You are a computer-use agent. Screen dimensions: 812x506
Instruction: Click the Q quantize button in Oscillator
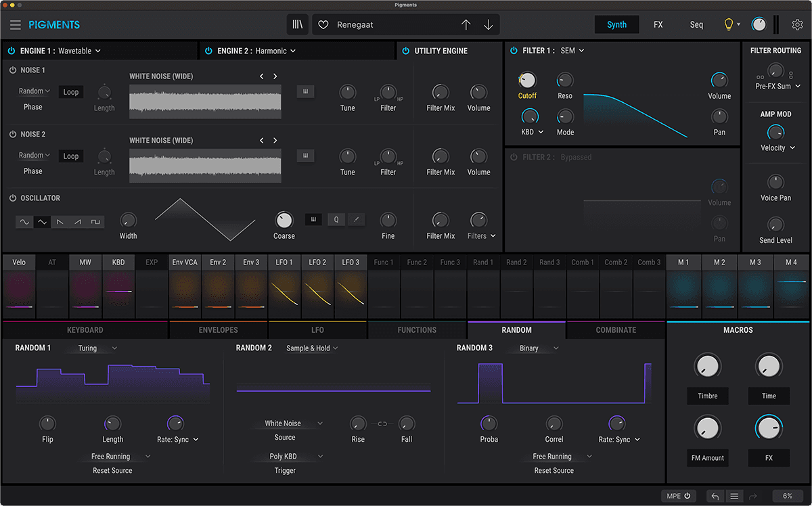point(336,219)
